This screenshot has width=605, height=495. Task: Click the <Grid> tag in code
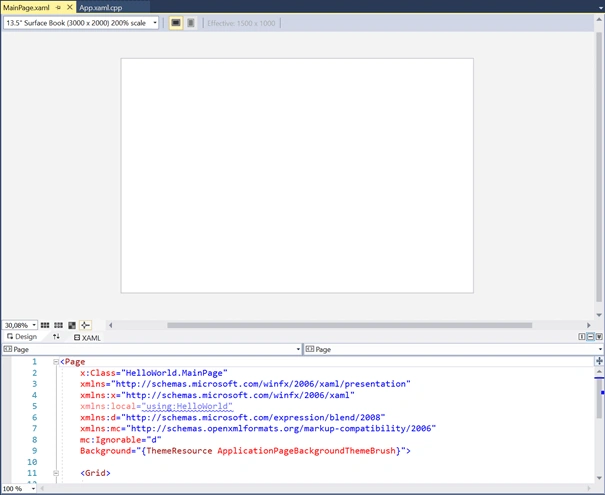95,473
